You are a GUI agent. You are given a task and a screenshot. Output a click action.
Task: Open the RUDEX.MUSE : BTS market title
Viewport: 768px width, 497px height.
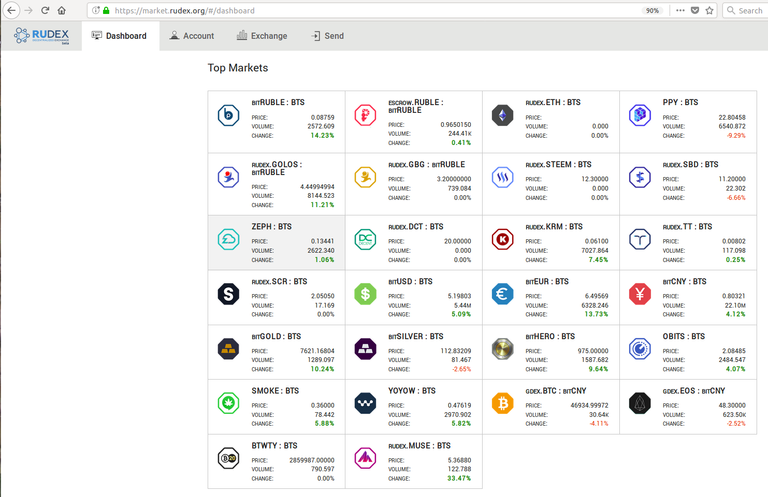419,446
